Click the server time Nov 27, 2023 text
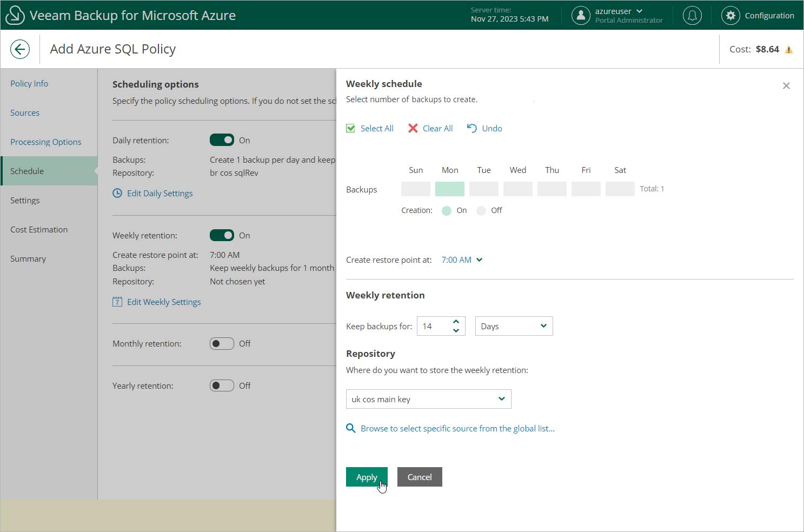This screenshot has height=532, width=804. coord(509,19)
